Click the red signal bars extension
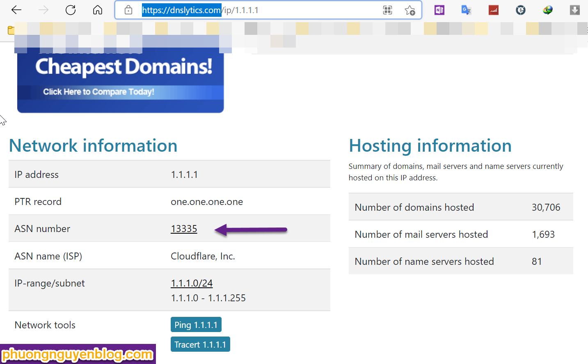This screenshot has width=588, height=364. point(493,10)
